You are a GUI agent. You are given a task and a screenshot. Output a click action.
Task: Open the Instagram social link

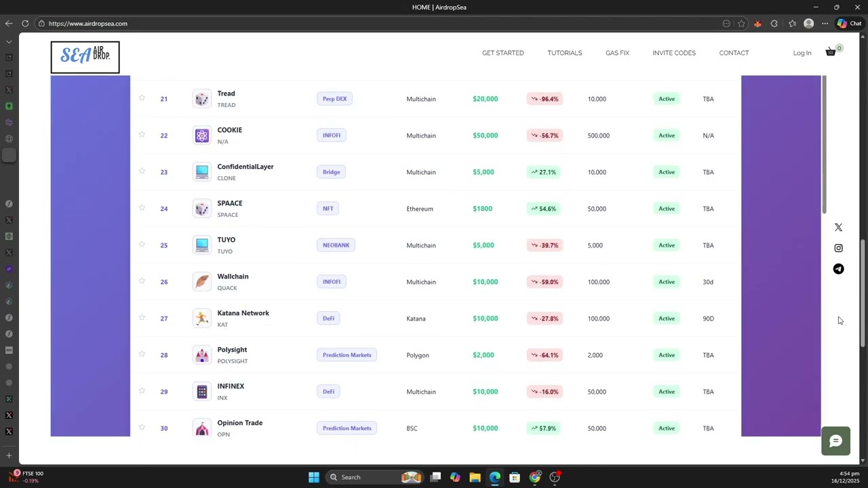click(x=838, y=248)
